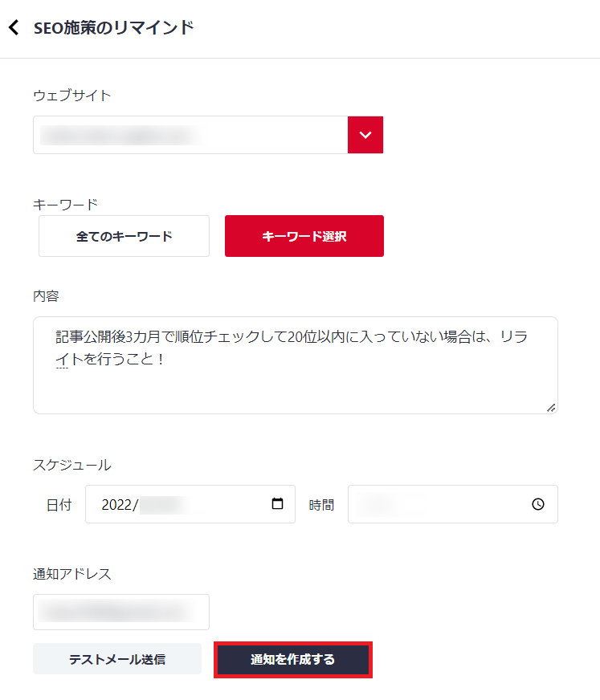Expand the ウェブサイト dropdown with red chevron

pyautogui.click(x=365, y=135)
